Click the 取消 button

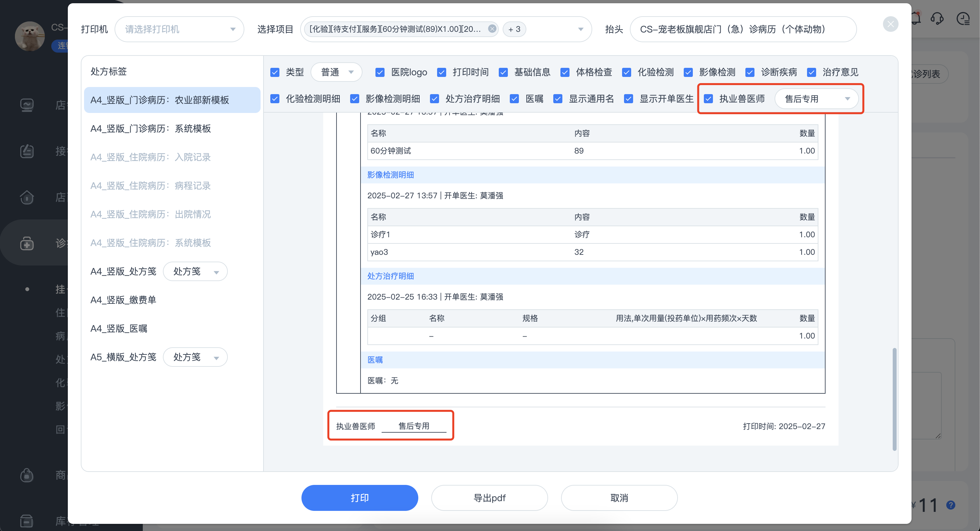tap(619, 498)
